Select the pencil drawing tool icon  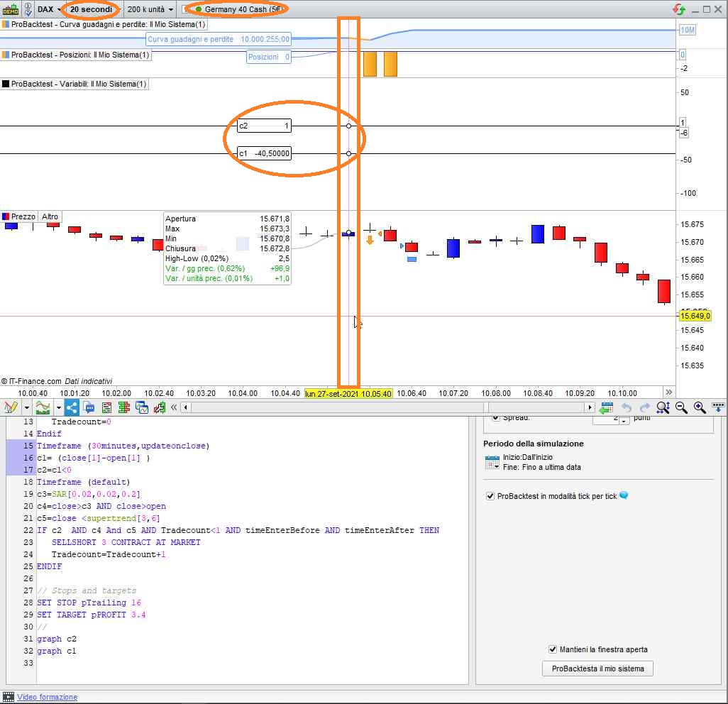[x=11, y=408]
